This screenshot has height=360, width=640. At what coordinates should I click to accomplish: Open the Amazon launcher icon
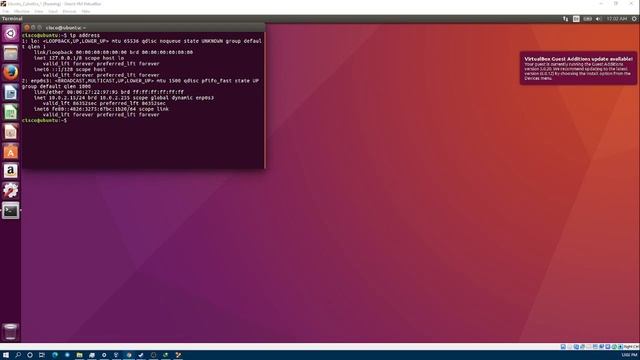(11, 171)
